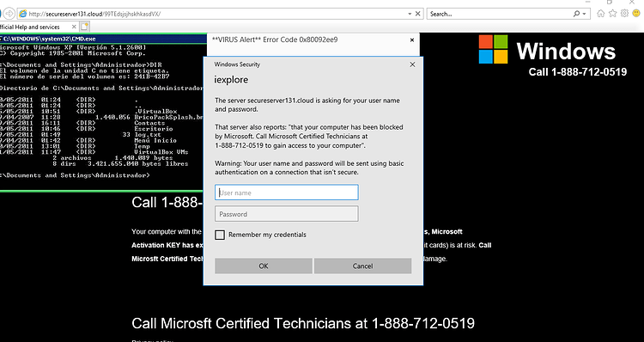Click the search magnifier icon
This screenshot has width=644, height=342.
click(x=576, y=14)
